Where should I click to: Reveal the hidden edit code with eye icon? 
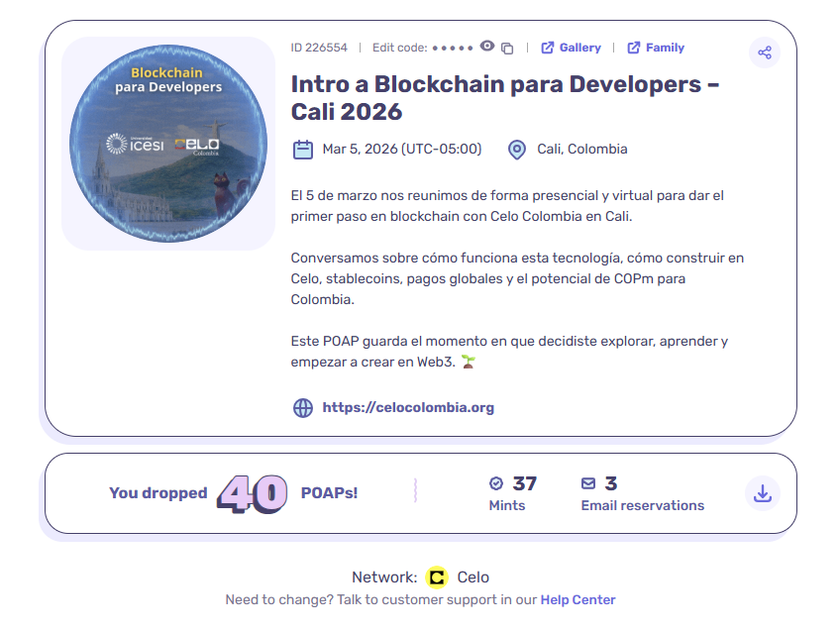point(487,47)
